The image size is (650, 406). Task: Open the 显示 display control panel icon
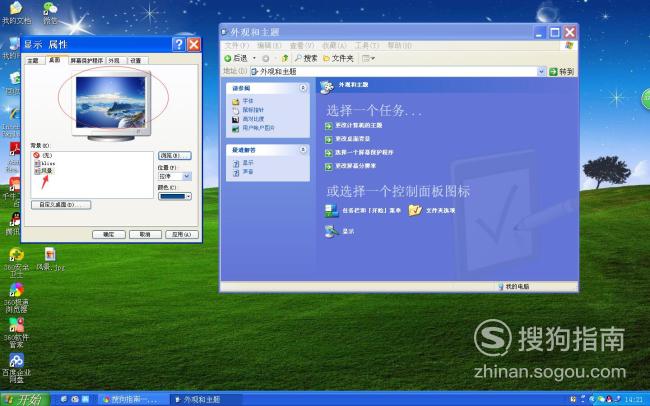pyautogui.click(x=339, y=231)
